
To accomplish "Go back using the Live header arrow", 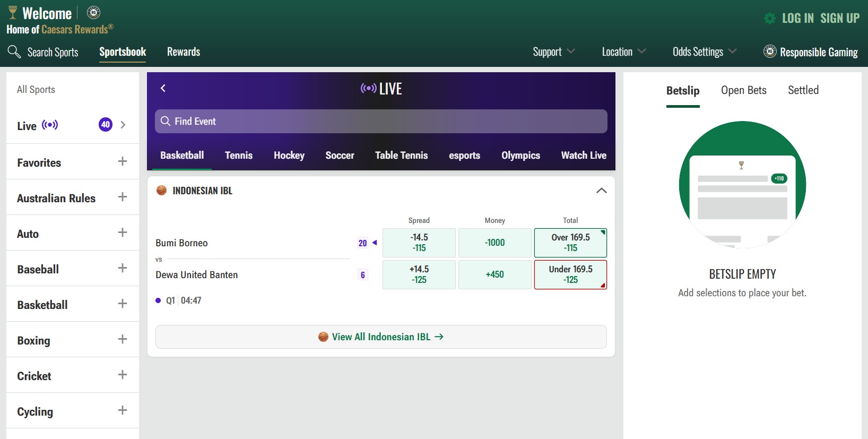I will pos(163,88).
